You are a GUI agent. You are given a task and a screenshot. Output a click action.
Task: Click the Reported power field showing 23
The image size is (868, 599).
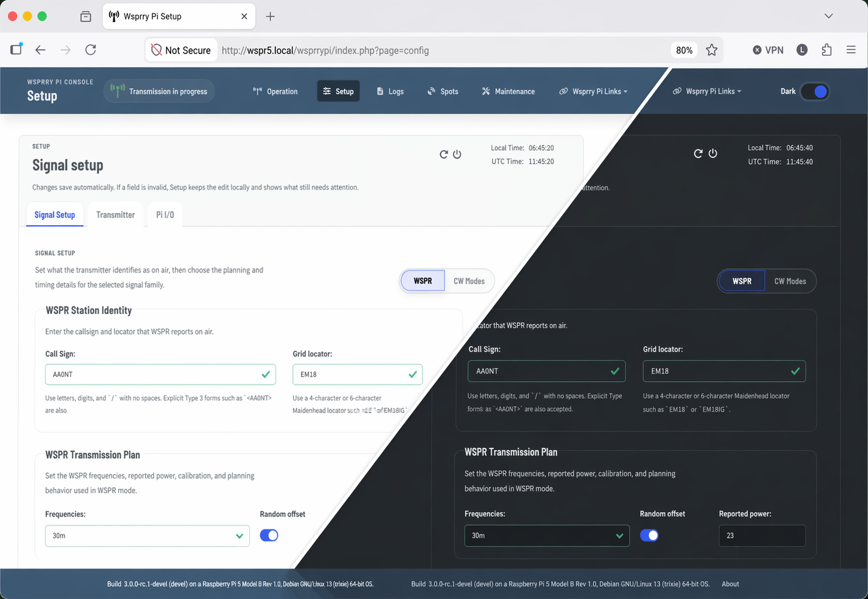pos(762,535)
